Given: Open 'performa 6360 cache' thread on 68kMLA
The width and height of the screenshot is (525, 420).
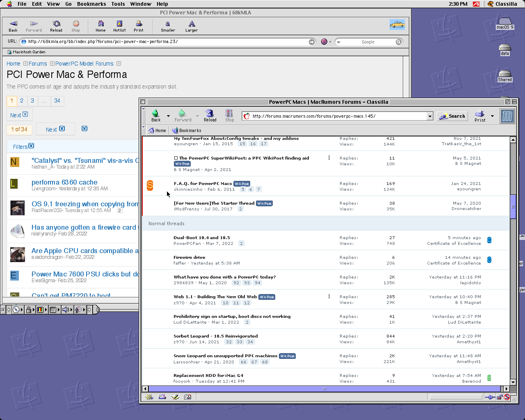Looking at the screenshot, I should [64, 182].
